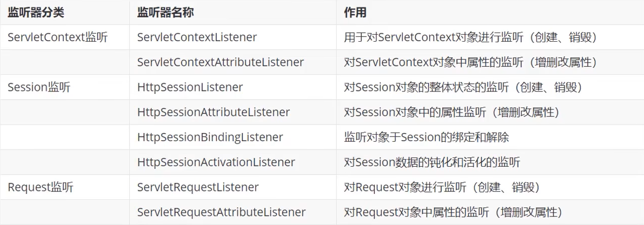Click ServletContextAttributeListener in the table
The width and height of the screenshot is (644, 225).
(220, 62)
